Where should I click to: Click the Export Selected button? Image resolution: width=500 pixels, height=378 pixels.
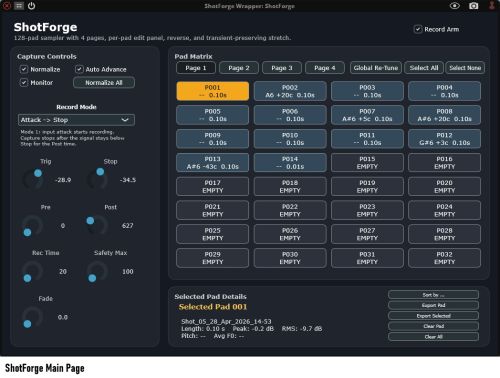pyautogui.click(x=433, y=316)
